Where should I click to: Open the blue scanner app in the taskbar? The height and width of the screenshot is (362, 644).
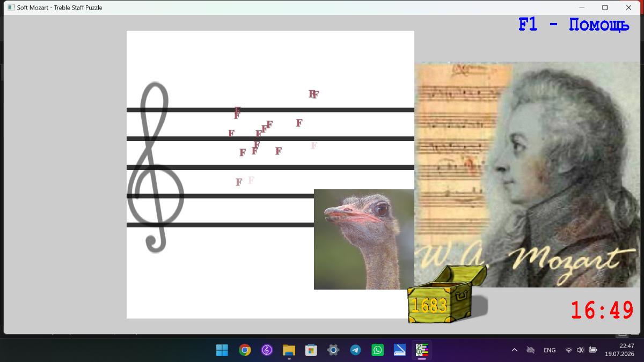point(400,350)
